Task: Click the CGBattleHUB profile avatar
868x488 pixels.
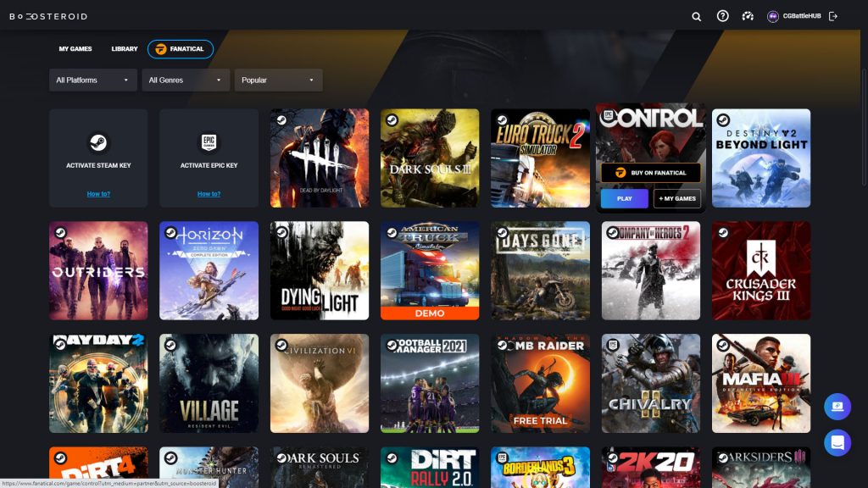Action: [x=773, y=17]
